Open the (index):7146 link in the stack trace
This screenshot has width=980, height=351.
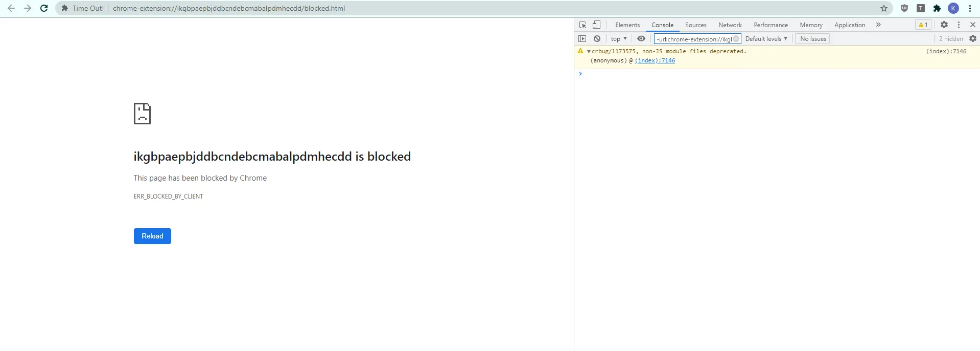pos(655,60)
